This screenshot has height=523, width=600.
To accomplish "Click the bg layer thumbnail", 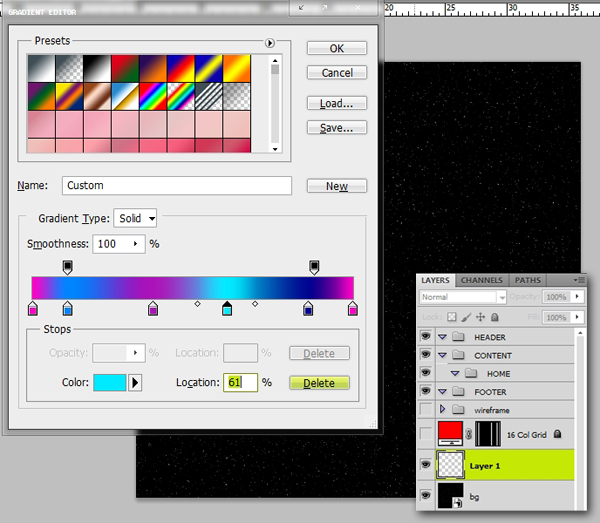I will click(x=450, y=495).
